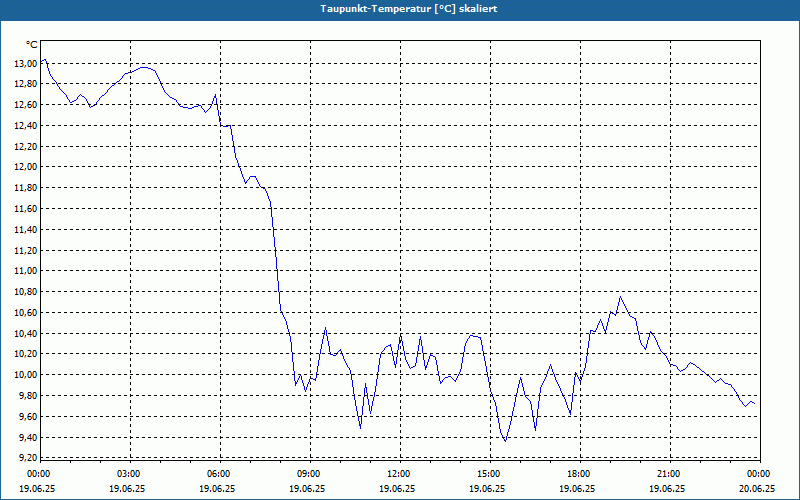This screenshot has height=500, width=800.
Task: Select the 11,80 axis value
Action: pos(26,188)
